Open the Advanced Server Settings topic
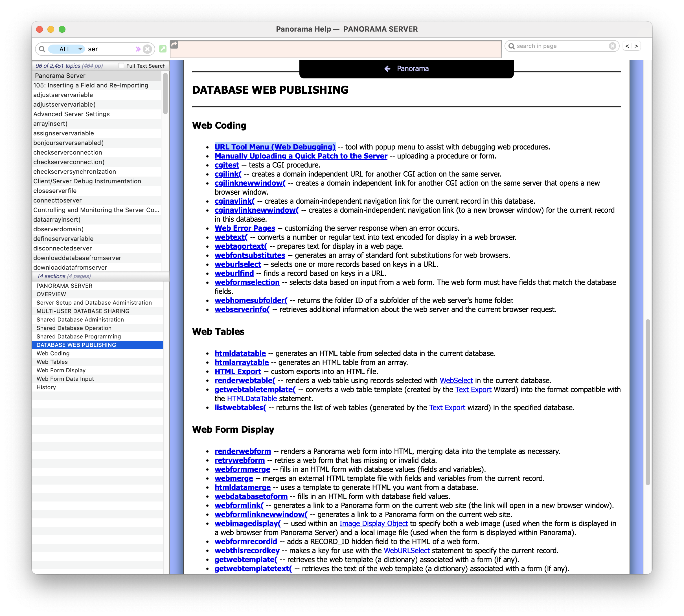This screenshot has height=616, width=684. click(x=71, y=114)
